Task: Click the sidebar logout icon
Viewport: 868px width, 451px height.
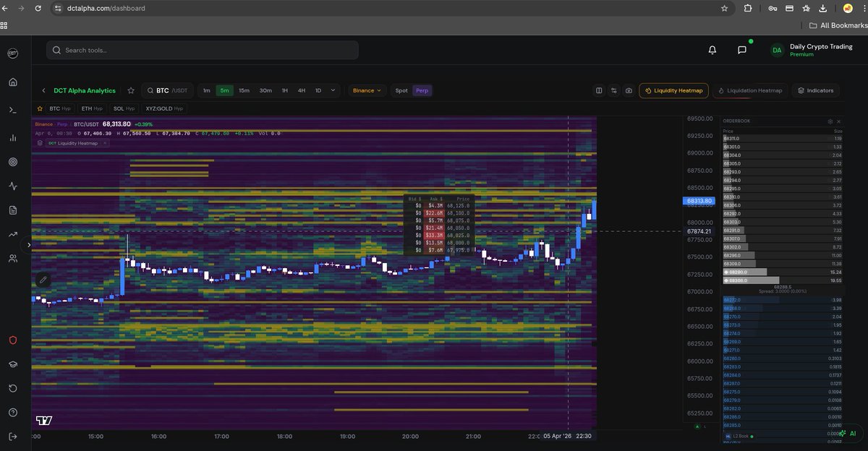Action: pyautogui.click(x=12, y=437)
